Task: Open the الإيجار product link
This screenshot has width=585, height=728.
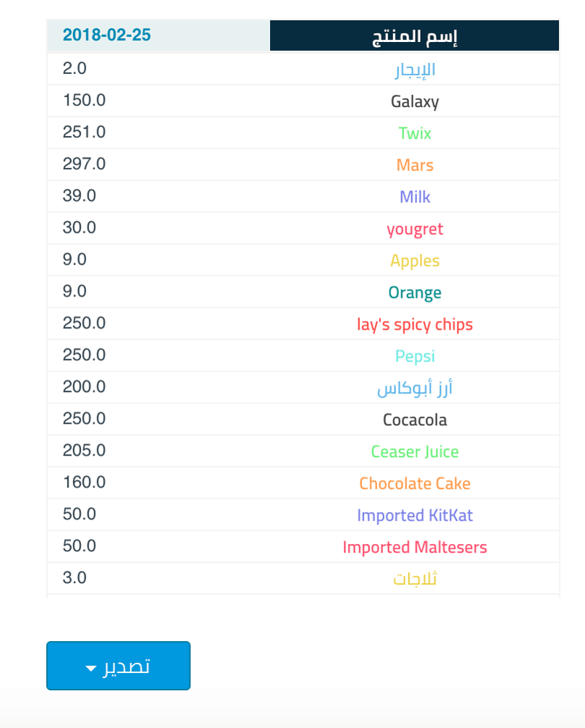Action: (415, 70)
